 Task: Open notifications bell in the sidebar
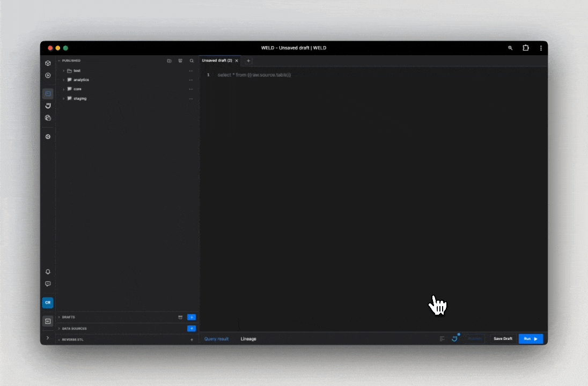click(x=48, y=272)
